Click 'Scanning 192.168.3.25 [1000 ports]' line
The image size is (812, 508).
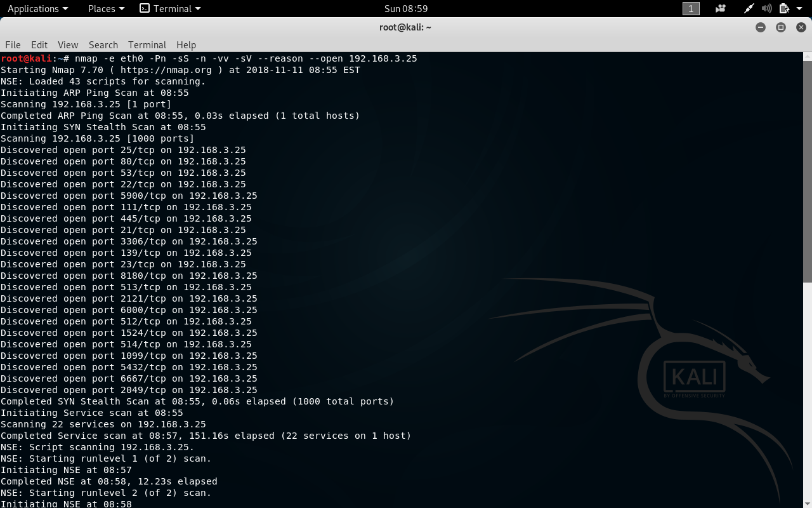click(98, 138)
